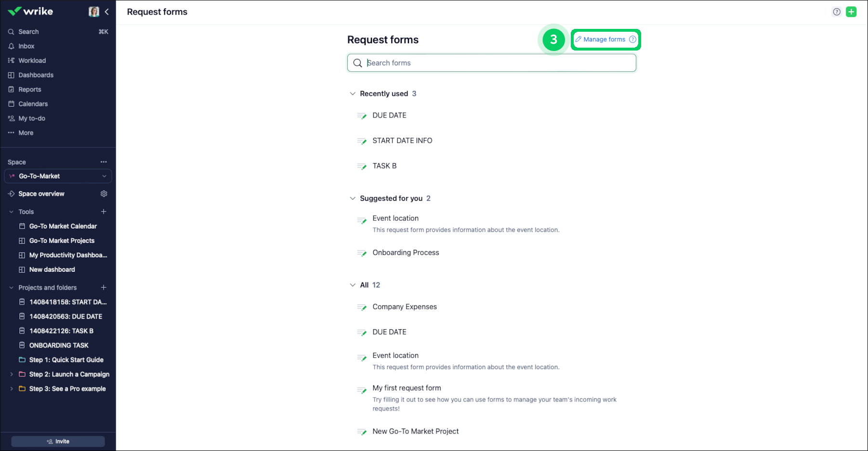This screenshot has width=868, height=451.
Task: Click the green plus icon top right
Action: tap(851, 12)
